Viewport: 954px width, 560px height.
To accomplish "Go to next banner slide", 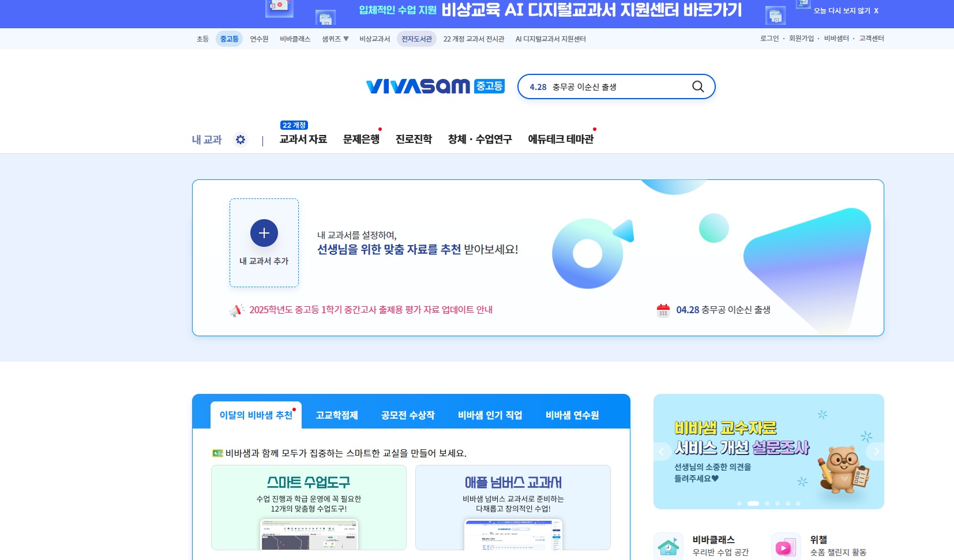I will [876, 452].
